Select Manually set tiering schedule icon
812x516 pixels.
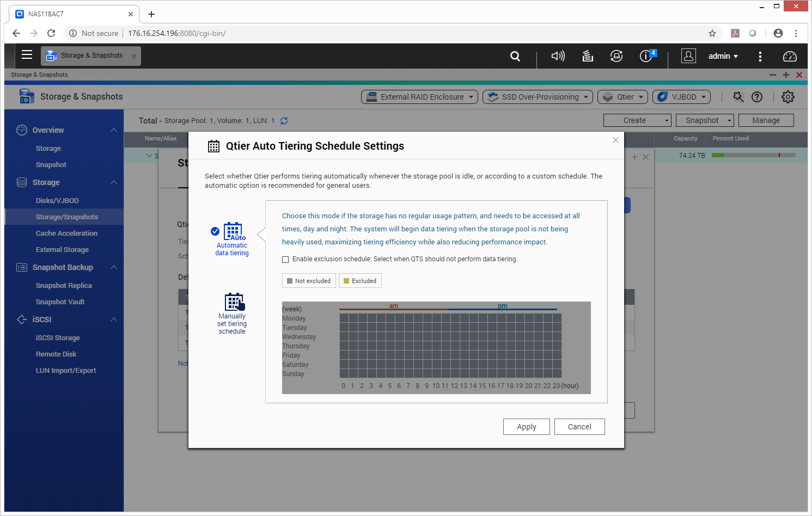coord(234,302)
